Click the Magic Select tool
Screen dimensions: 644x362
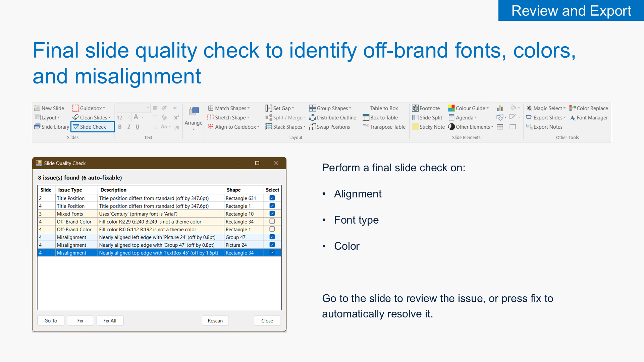(x=546, y=108)
